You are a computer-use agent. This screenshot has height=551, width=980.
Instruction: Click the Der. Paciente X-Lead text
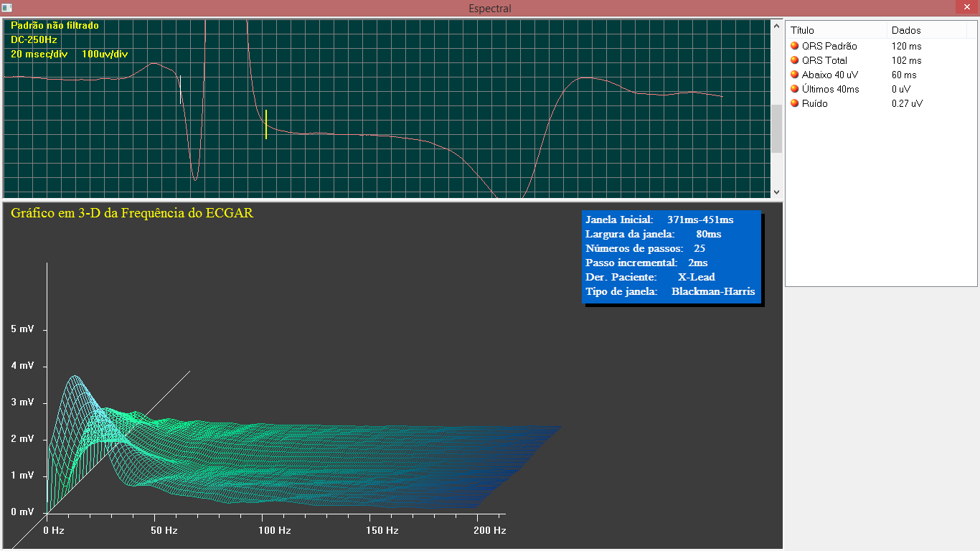coord(650,277)
